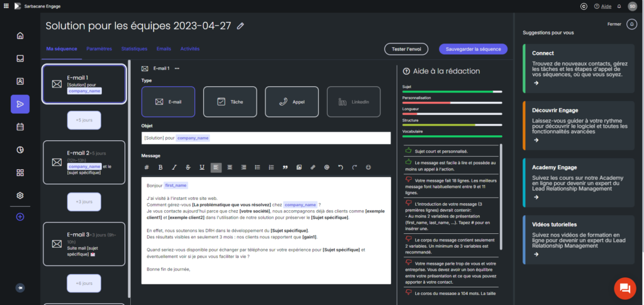Click the notification bell in top bar
The height and width of the screenshot is (305, 644).
(619, 6)
